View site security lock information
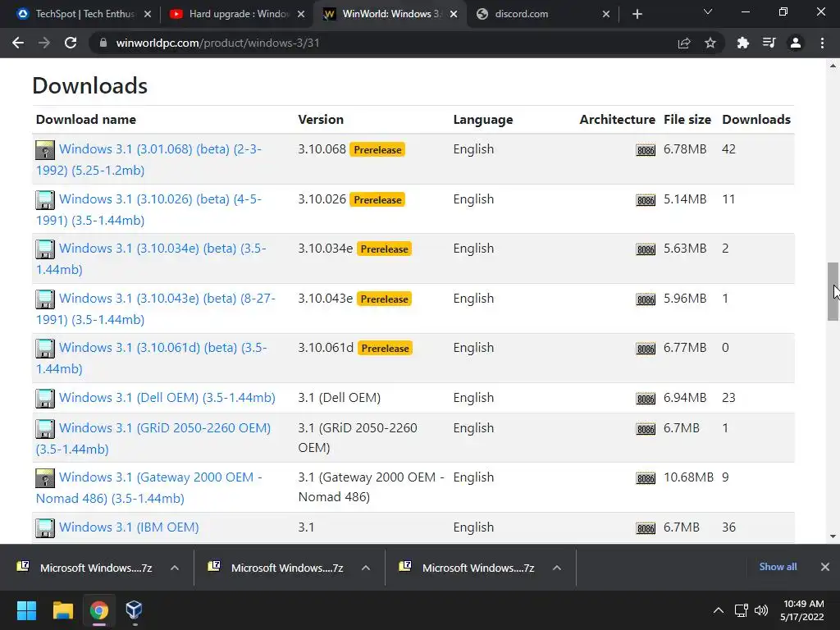Viewport: 840px width, 630px height. (103, 43)
